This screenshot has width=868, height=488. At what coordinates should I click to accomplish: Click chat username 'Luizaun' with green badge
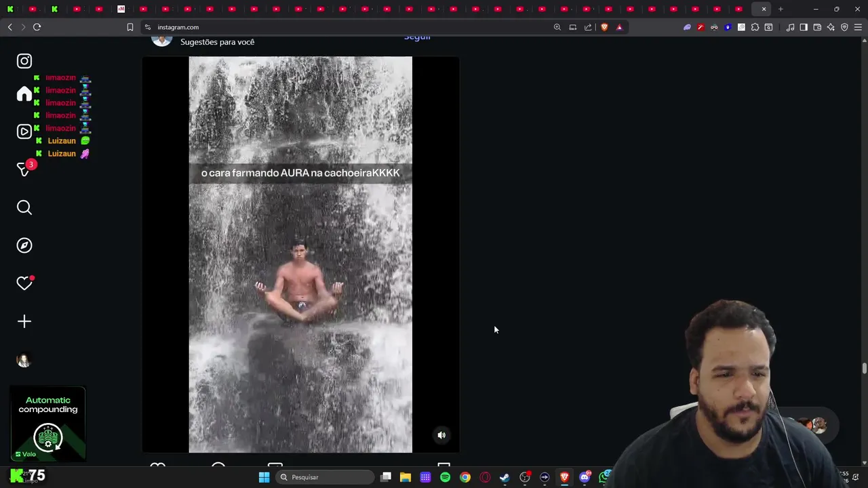coord(62,141)
